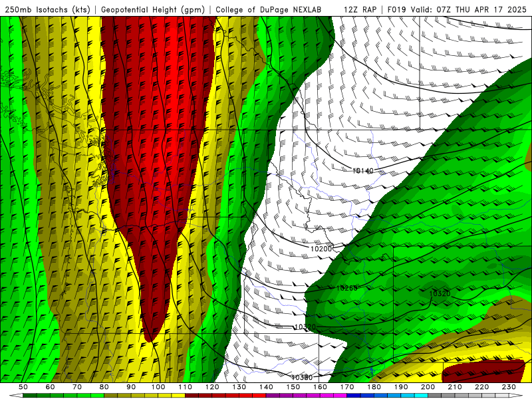Image resolution: width=532 pixels, height=399 pixels.
Task: Click the 'Valid: 07Z THU APR 17 2025' text
Action: (x=469, y=9)
